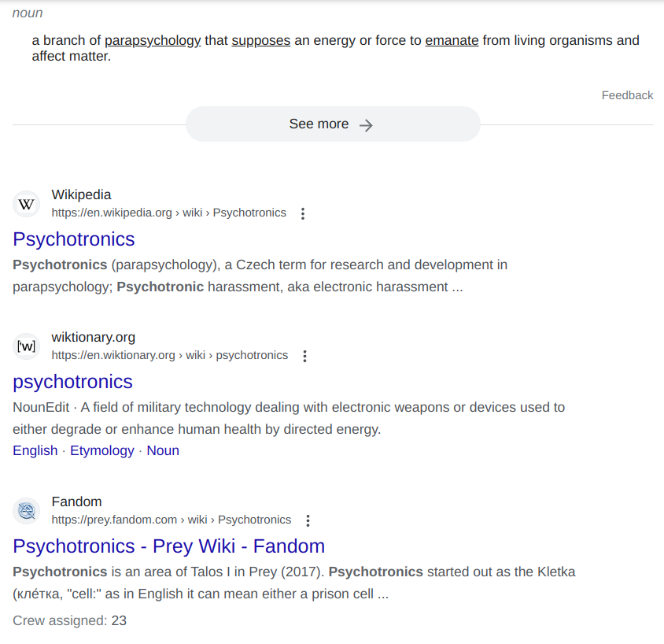Open three-dot menu for Wiktionary result
This screenshot has height=644, width=664.
click(305, 356)
